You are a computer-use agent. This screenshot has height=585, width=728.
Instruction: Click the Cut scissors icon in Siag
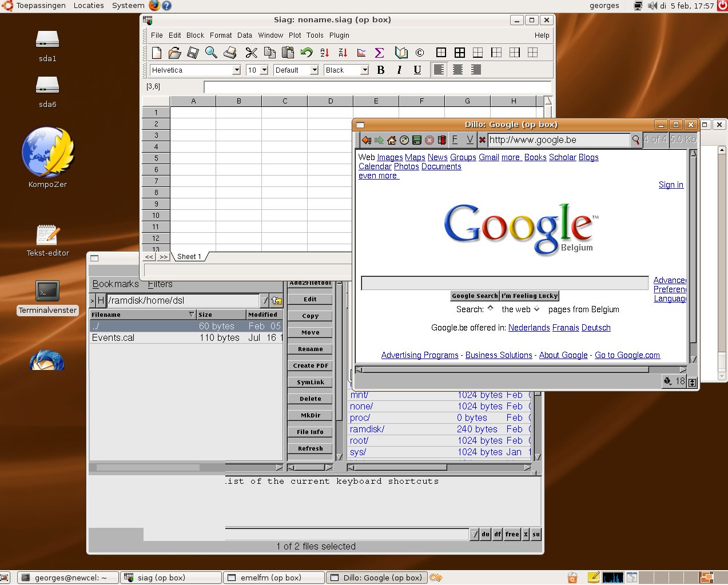(252, 53)
